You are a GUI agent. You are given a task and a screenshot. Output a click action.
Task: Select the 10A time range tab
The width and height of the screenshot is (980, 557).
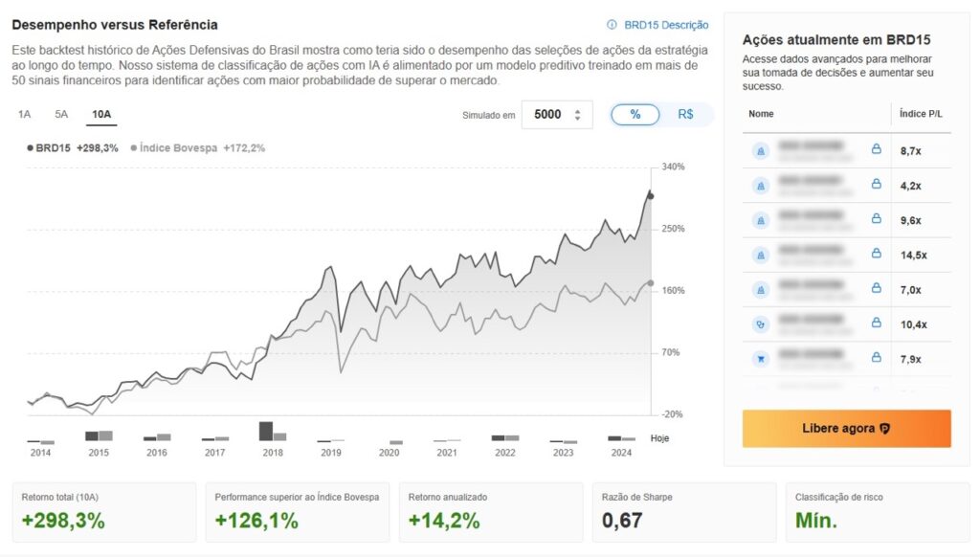pyautogui.click(x=101, y=115)
